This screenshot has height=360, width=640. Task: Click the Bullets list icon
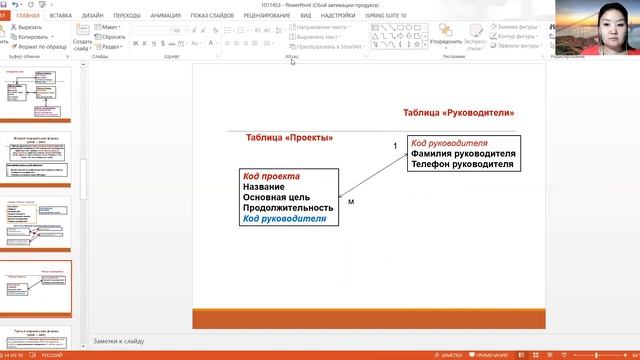point(227,30)
